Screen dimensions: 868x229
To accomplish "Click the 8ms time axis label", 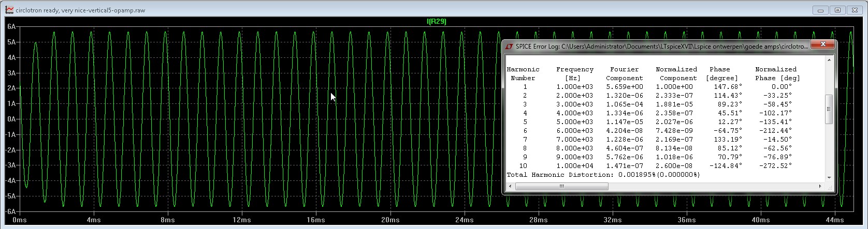I will pyautogui.click(x=168, y=220).
